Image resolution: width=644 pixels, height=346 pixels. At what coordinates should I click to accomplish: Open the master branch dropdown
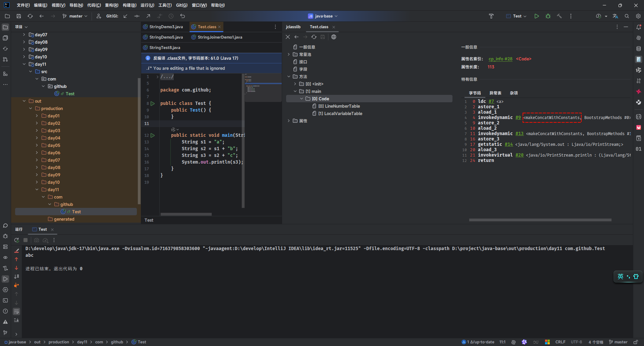(x=75, y=16)
